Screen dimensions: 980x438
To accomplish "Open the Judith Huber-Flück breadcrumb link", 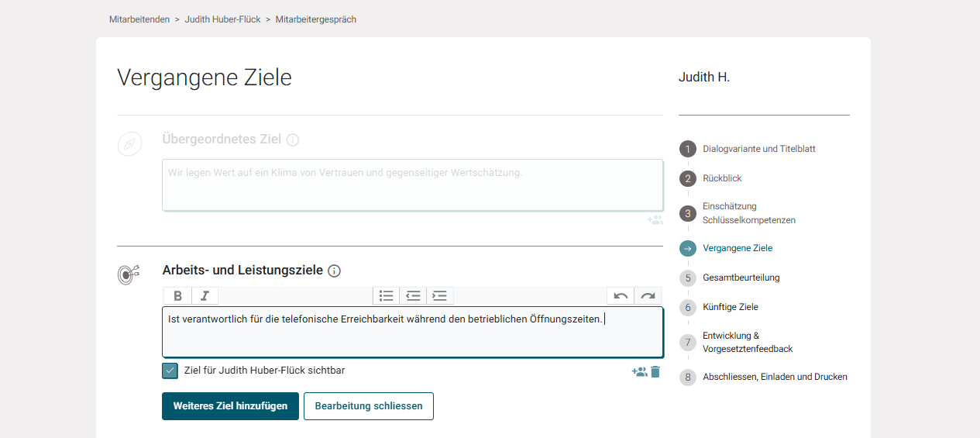I will [222, 19].
